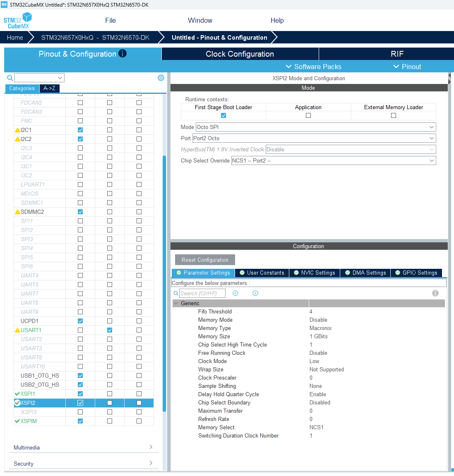Toggle USART1 second column checkbox
454x476 pixels.
click(x=110, y=330)
